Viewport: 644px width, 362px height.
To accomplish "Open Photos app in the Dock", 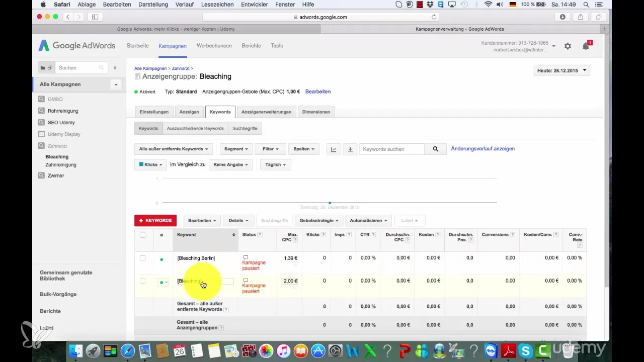I will tap(267, 350).
